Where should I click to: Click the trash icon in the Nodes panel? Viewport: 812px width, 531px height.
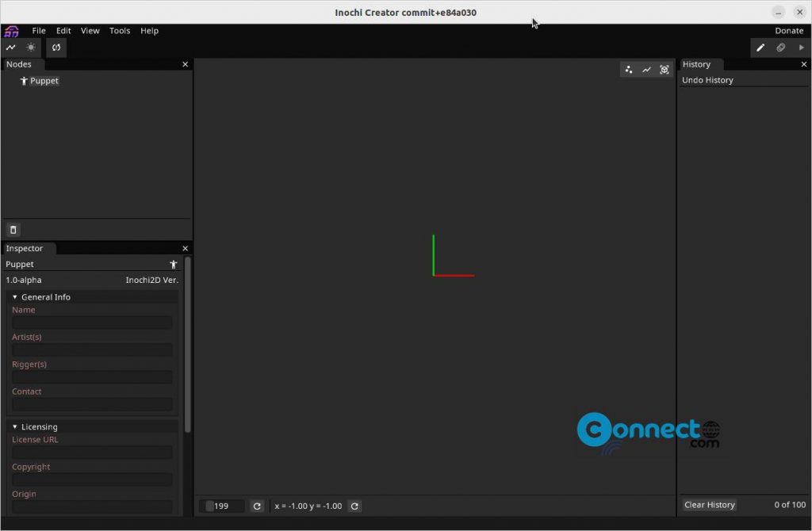[13, 229]
